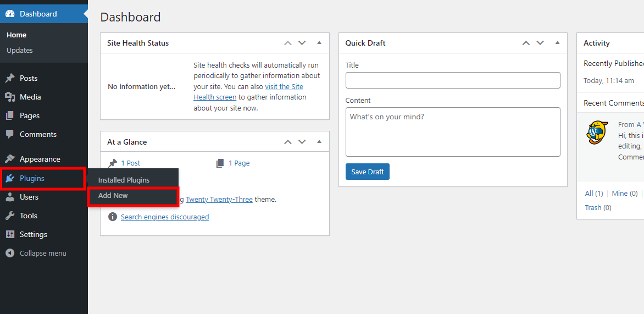
Task: Move Quick Draft panel down
Action: [540, 43]
